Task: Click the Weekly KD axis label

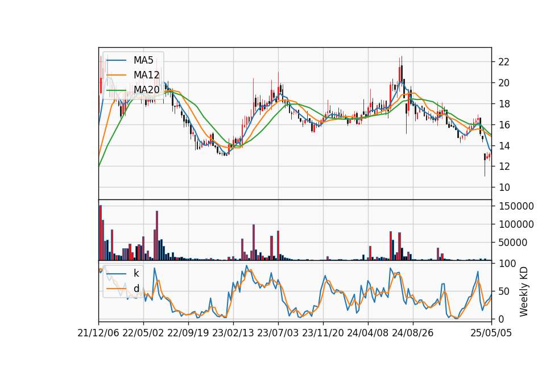Action: [523, 292]
